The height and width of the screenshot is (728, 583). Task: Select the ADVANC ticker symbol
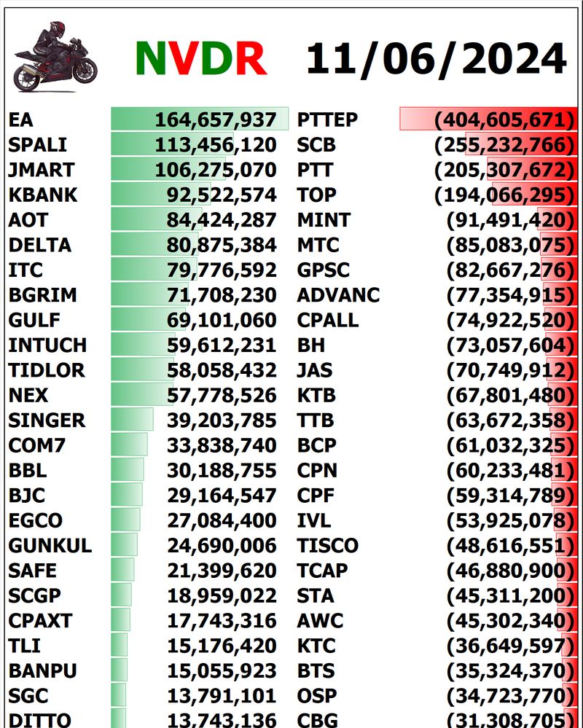338,295
